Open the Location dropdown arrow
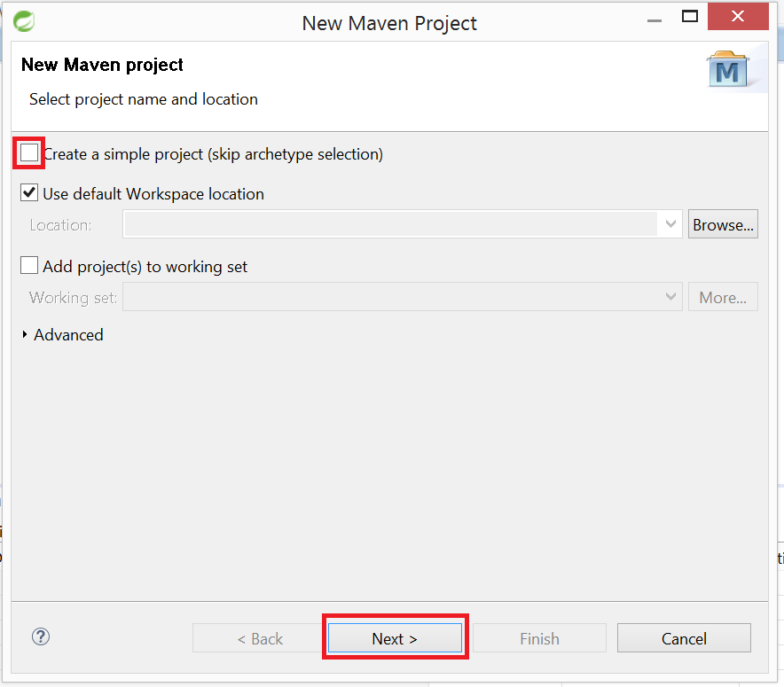This screenshot has height=687, width=784. pos(671,225)
